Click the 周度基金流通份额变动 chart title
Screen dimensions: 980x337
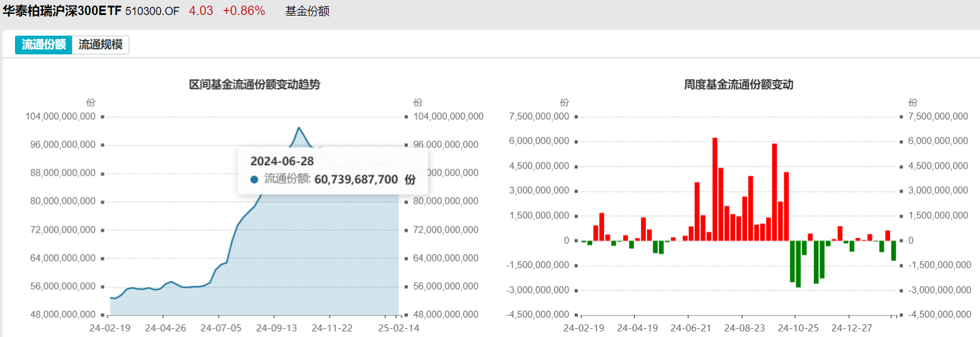[738, 84]
